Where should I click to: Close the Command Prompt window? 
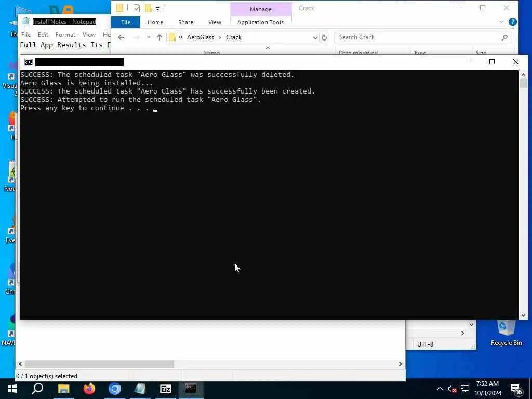[x=516, y=62]
